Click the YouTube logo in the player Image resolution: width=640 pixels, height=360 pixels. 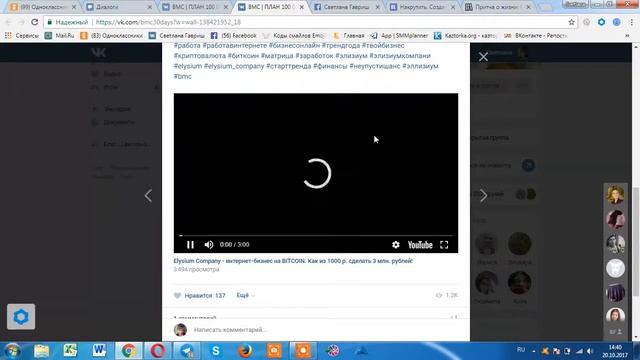[x=420, y=244]
